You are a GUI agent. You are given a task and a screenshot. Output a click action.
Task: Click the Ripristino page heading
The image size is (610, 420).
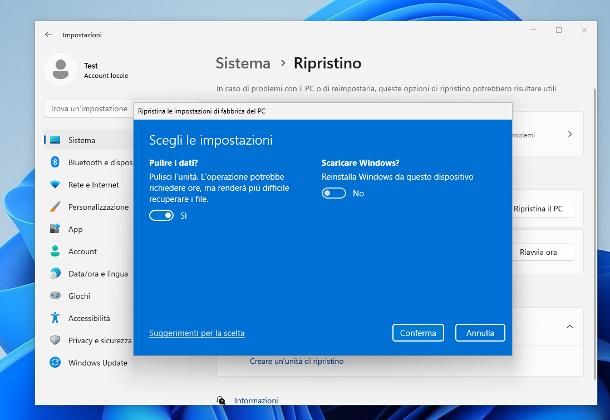coord(328,63)
